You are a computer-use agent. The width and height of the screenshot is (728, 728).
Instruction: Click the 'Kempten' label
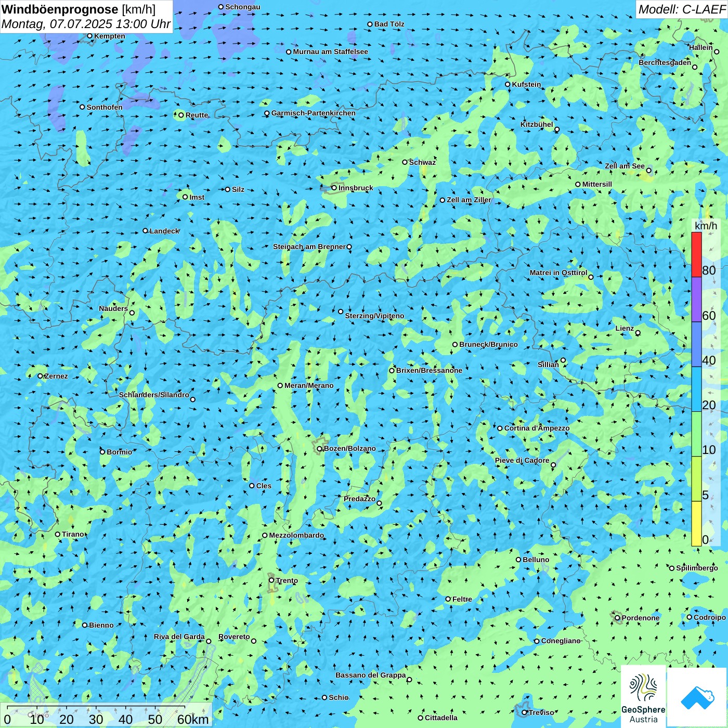coord(110,36)
